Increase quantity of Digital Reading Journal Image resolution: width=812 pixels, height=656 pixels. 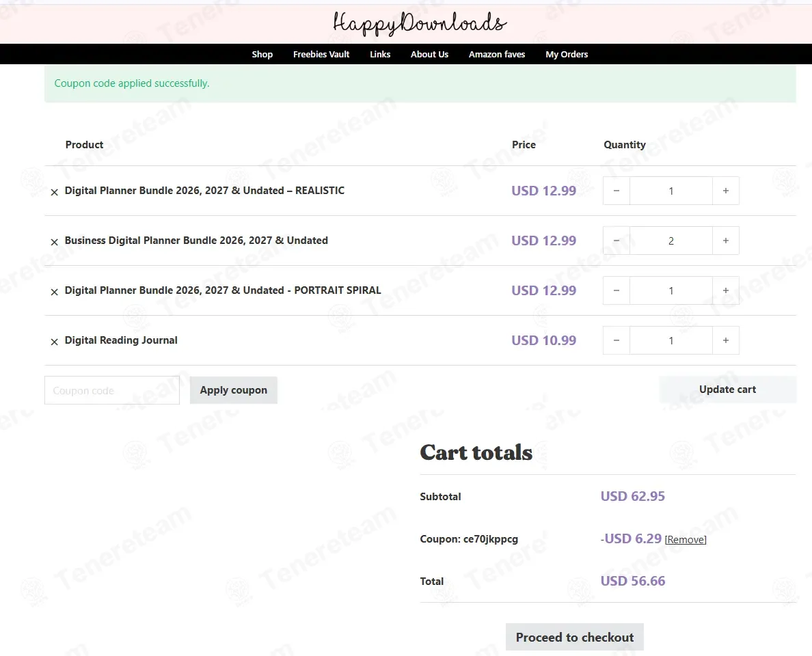[x=725, y=340]
